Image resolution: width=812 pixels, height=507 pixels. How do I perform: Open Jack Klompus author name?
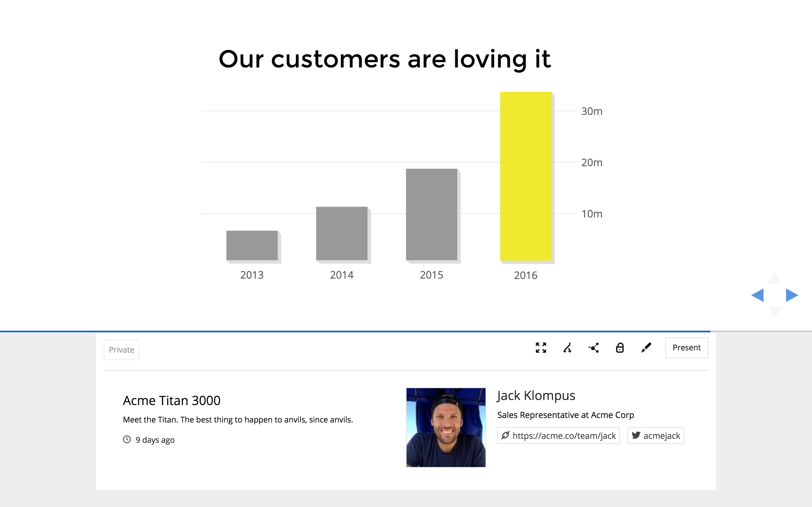[536, 396]
